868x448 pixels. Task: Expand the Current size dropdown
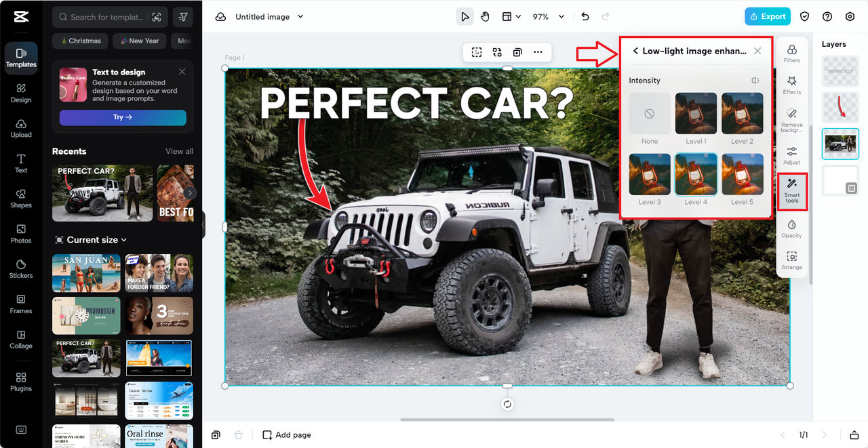(x=90, y=240)
